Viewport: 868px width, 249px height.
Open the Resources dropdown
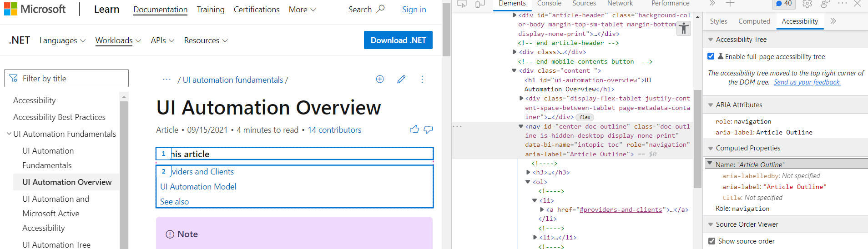[206, 40]
